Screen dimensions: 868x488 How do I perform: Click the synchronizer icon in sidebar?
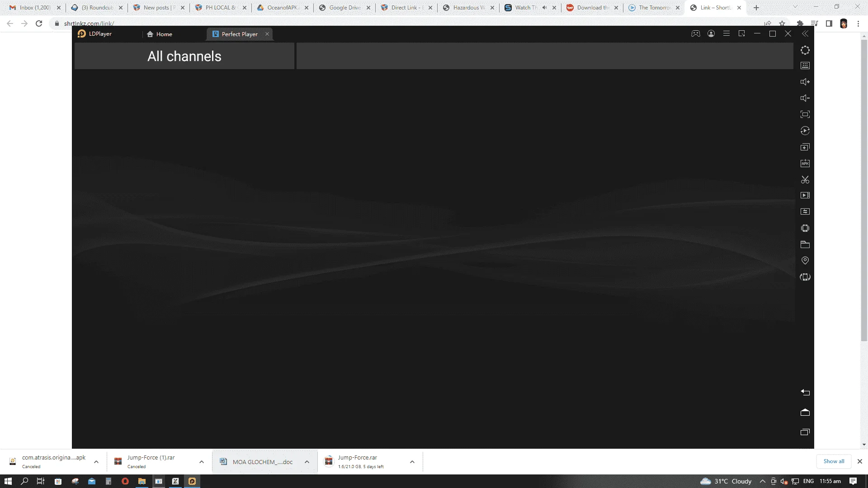(x=805, y=211)
